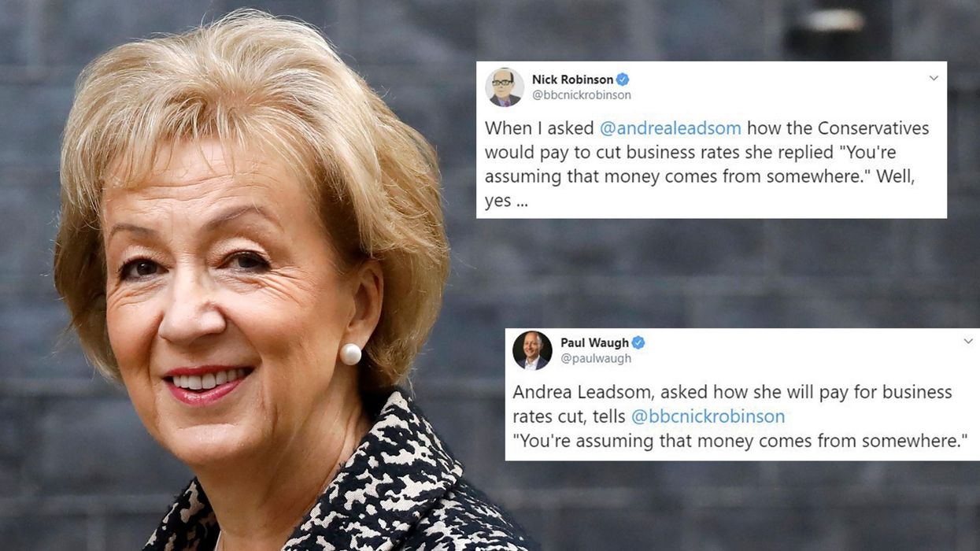Click the pearl earring in the photo

350,354
